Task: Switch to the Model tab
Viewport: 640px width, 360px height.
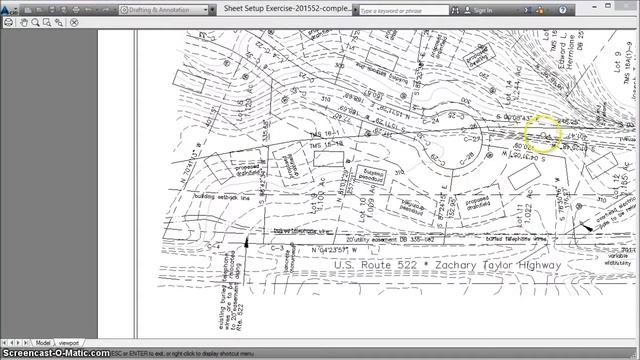Action: 42,343
